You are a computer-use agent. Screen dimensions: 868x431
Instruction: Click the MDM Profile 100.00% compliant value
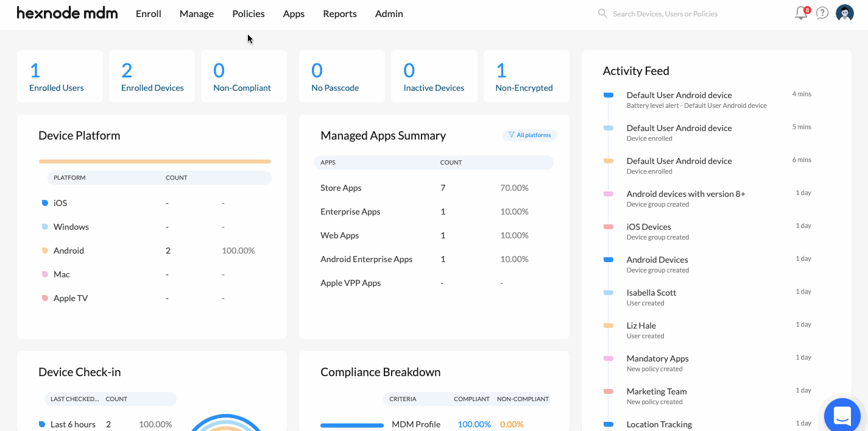tap(474, 424)
